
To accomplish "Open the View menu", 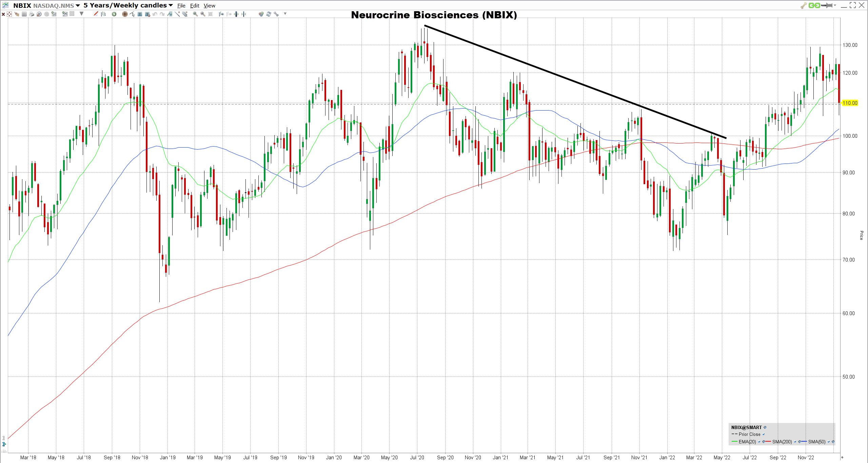I will click(x=209, y=6).
